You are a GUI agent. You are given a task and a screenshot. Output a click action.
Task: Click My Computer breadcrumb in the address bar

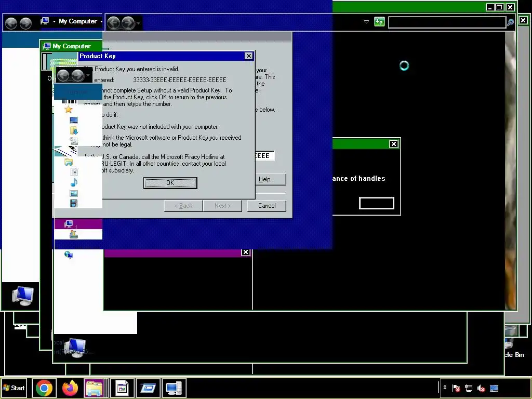[x=78, y=21]
